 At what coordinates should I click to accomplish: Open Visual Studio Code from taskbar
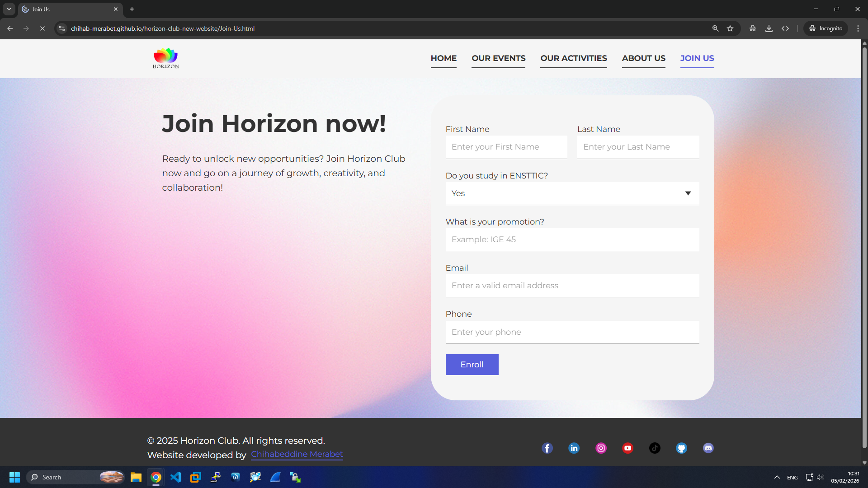[x=176, y=477]
